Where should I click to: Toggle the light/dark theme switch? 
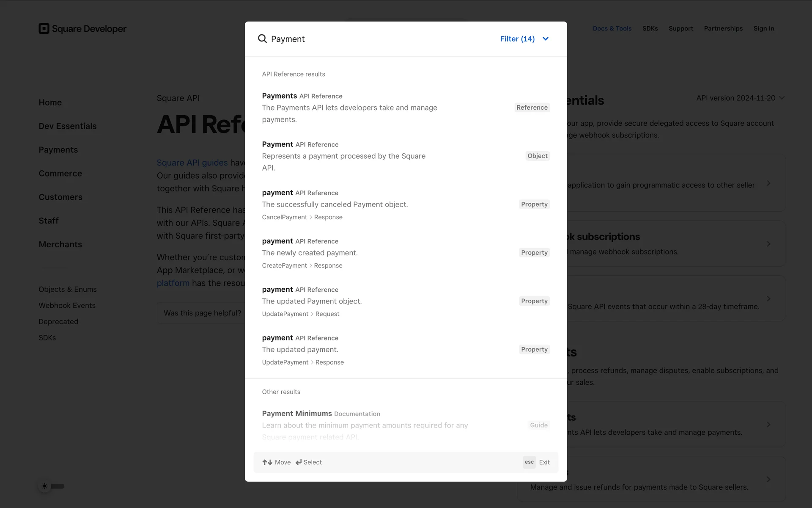click(52, 486)
